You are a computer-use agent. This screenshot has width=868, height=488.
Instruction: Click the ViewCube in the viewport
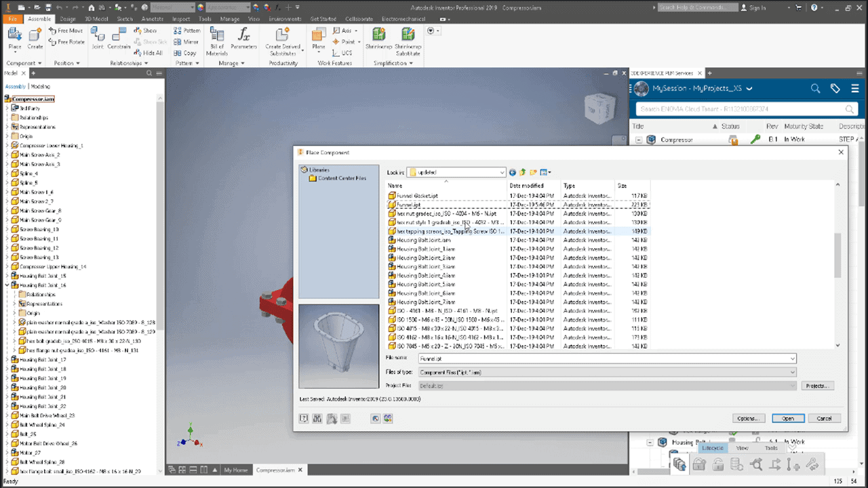(x=600, y=107)
